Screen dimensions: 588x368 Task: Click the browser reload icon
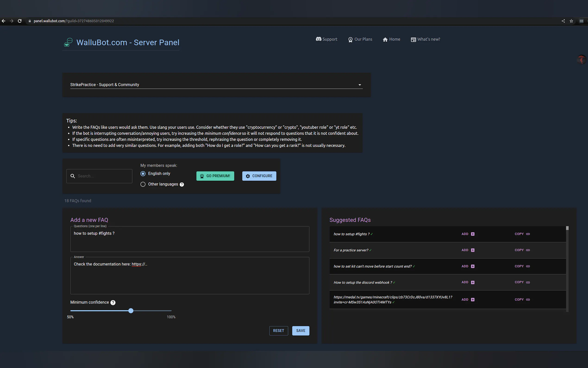(x=20, y=21)
